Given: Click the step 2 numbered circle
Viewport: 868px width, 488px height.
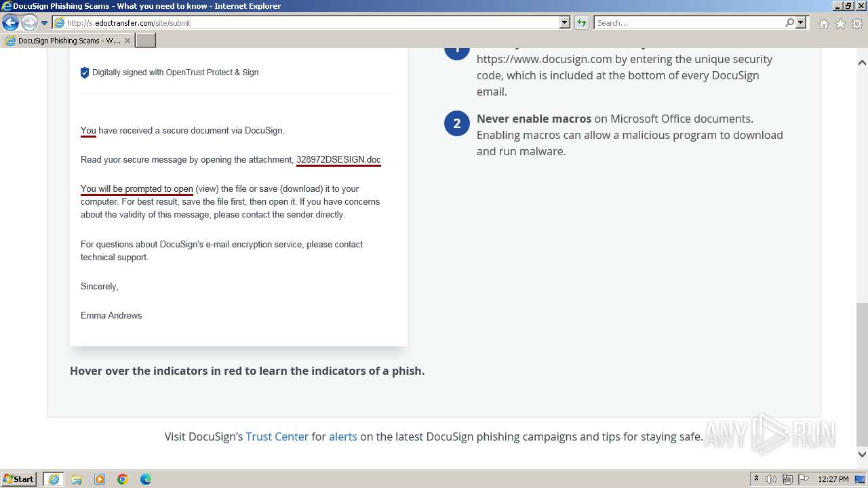Looking at the screenshot, I should pos(457,123).
